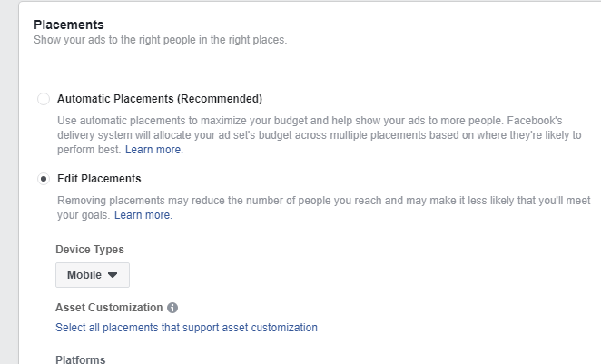The height and width of the screenshot is (364, 601).
Task: Click the Placements section heading
Action: coord(69,25)
